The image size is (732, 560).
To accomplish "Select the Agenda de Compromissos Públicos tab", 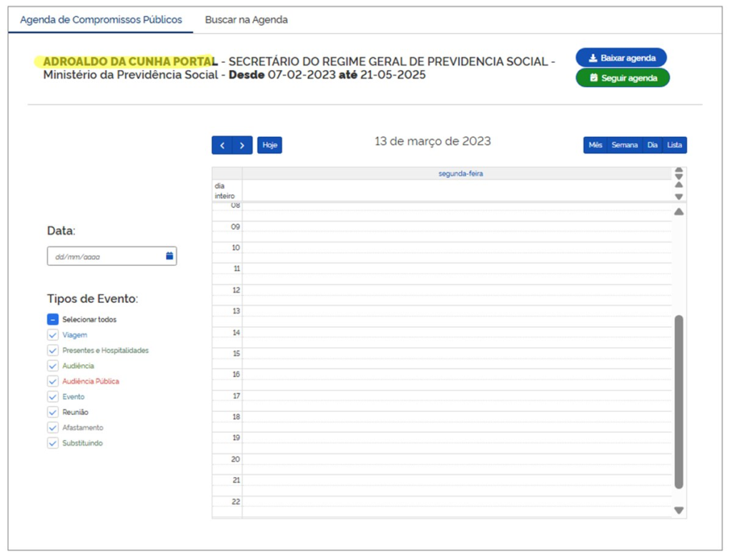I will click(x=101, y=20).
